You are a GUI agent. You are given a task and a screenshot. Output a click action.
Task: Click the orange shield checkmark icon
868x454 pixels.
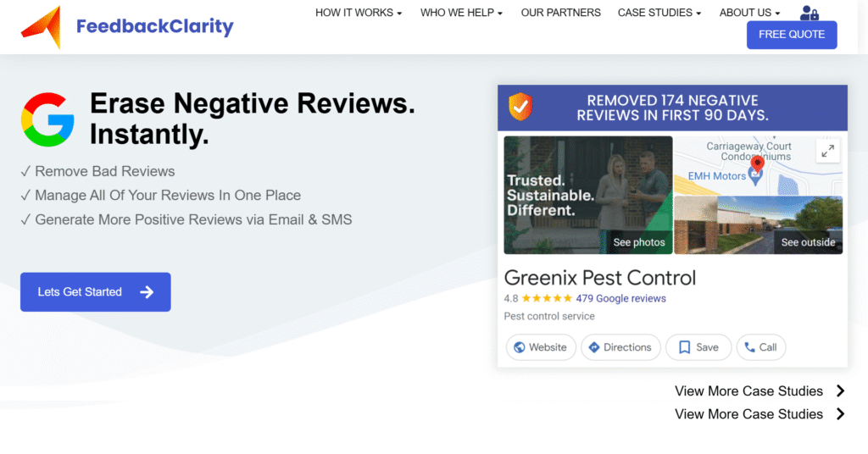click(x=520, y=106)
